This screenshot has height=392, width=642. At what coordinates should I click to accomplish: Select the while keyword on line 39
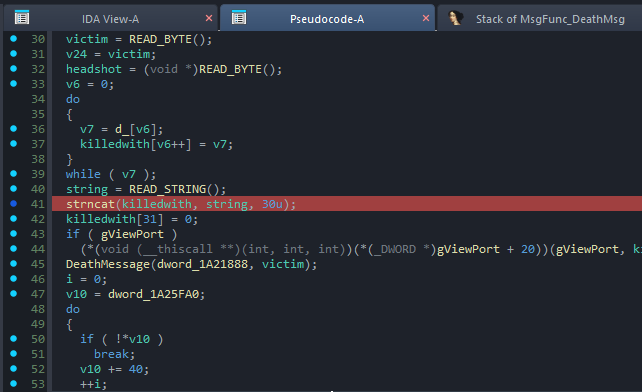coord(83,174)
